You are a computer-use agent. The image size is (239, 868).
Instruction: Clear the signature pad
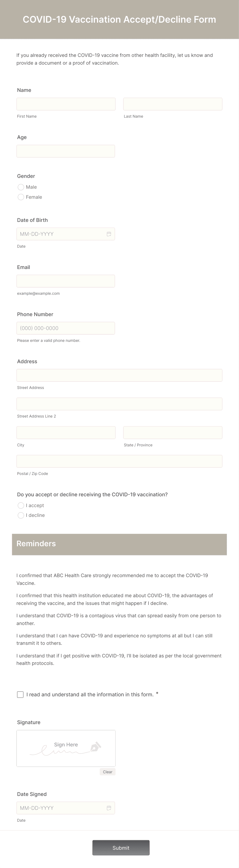(x=107, y=772)
